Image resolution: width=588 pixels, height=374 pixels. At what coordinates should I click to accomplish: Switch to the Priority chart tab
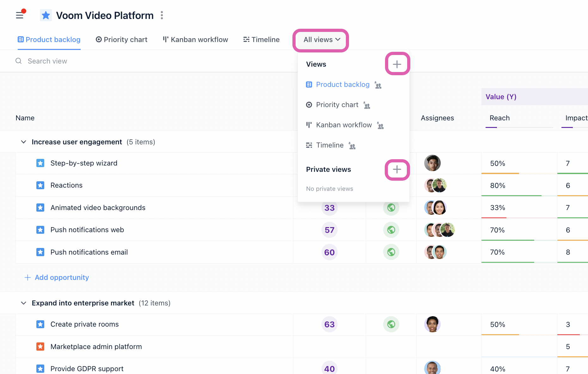(121, 39)
